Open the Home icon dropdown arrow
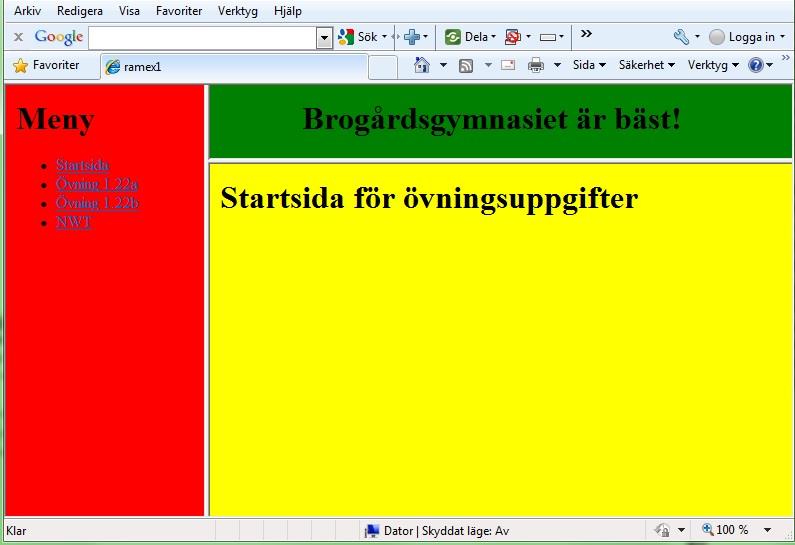Viewport: 795px width, 545px height. coord(443,65)
